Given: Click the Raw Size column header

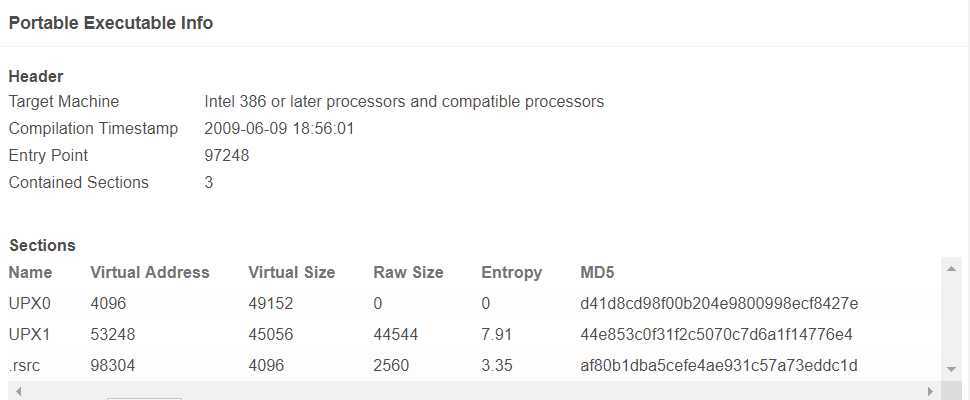Looking at the screenshot, I should point(408,273).
